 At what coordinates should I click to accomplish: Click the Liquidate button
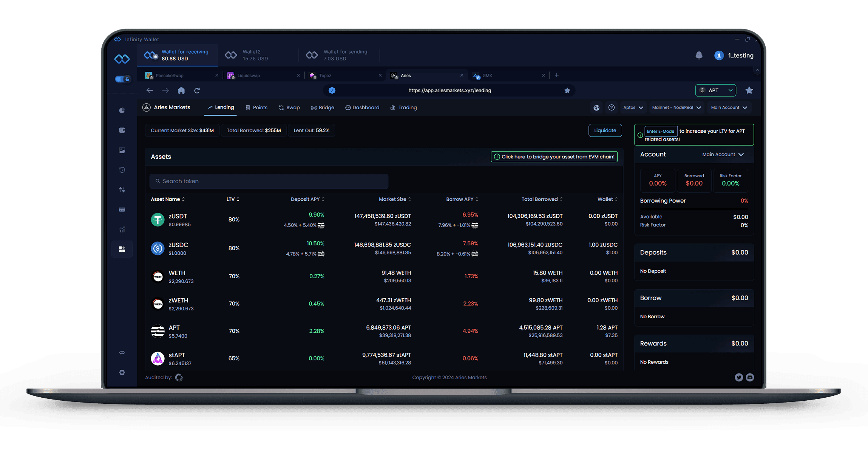(x=605, y=130)
